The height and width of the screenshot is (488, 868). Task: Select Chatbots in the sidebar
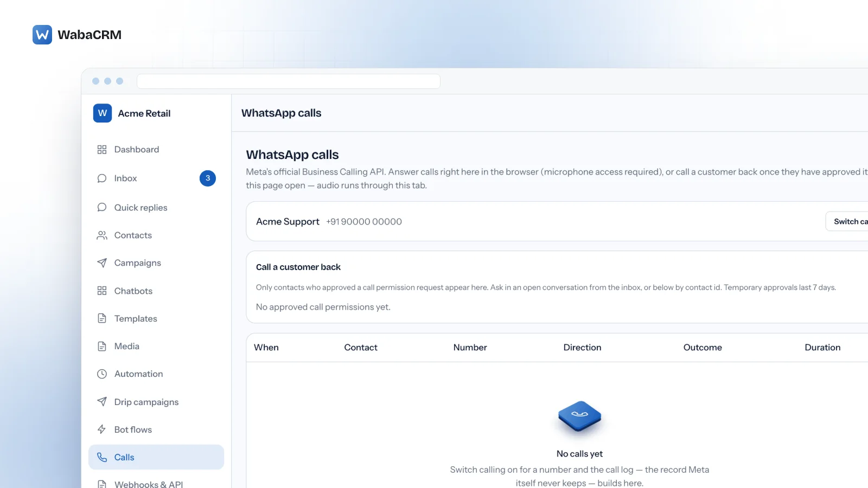coord(156,291)
